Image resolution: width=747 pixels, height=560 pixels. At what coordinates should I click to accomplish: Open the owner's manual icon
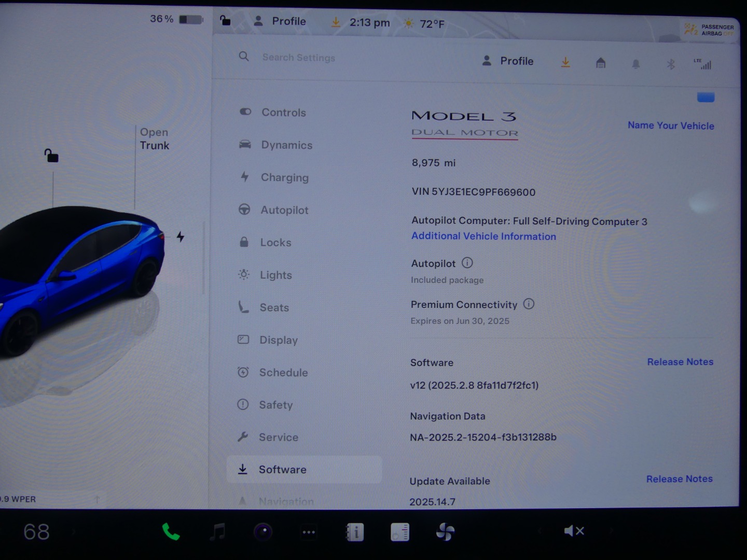click(x=355, y=532)
